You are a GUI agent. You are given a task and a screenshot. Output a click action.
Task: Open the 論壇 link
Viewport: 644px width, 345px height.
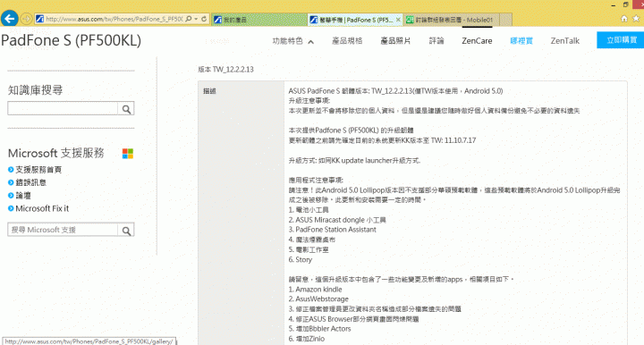(x=23, y=196)
